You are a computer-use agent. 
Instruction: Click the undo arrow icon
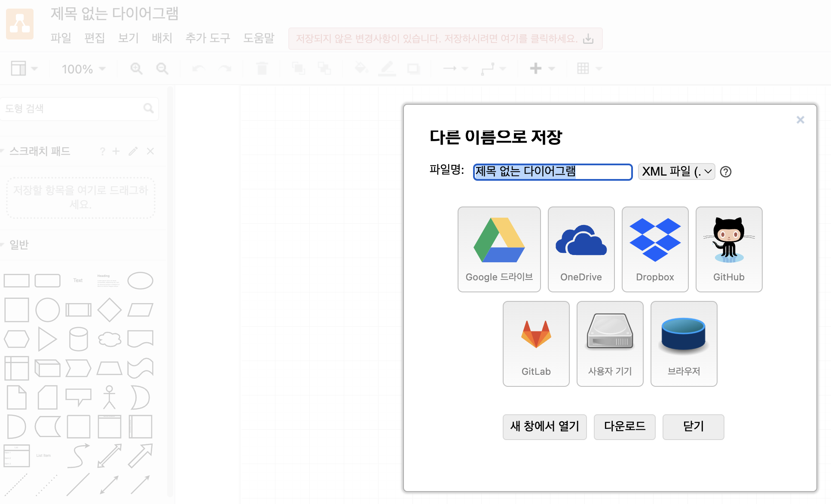click(199, 68)
